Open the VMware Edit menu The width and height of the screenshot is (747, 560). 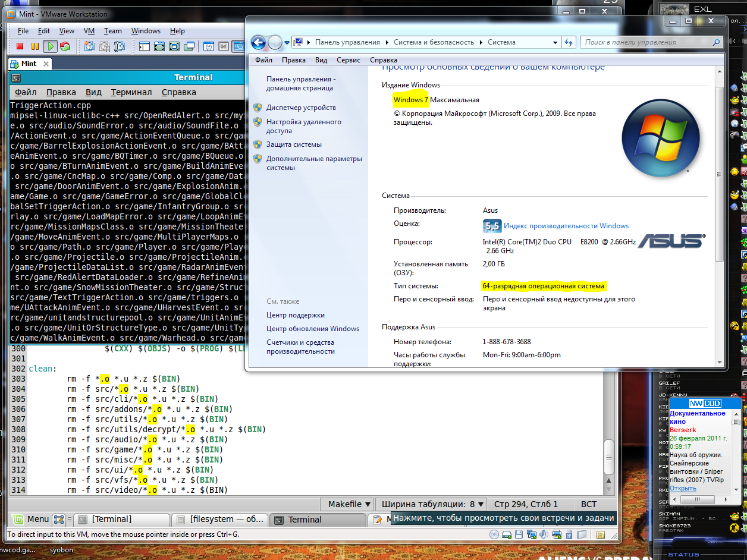pyautogui.click(x=44, y=31)
